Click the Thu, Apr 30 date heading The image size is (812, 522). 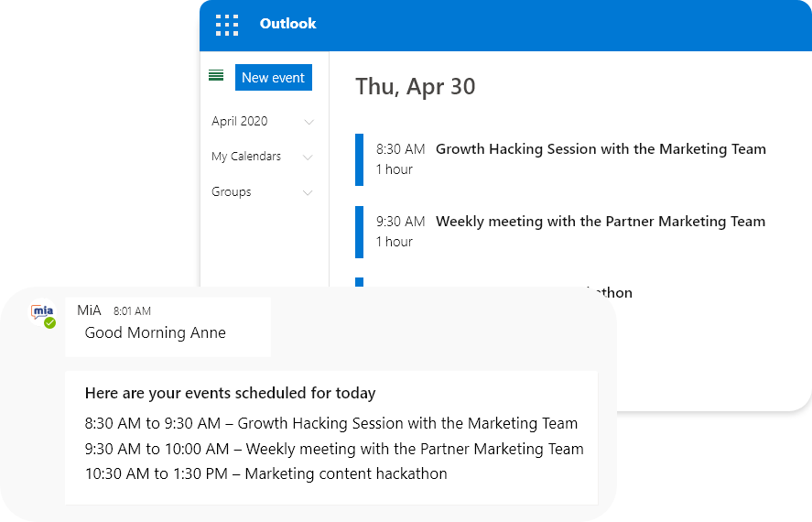[x=416, y=86]
